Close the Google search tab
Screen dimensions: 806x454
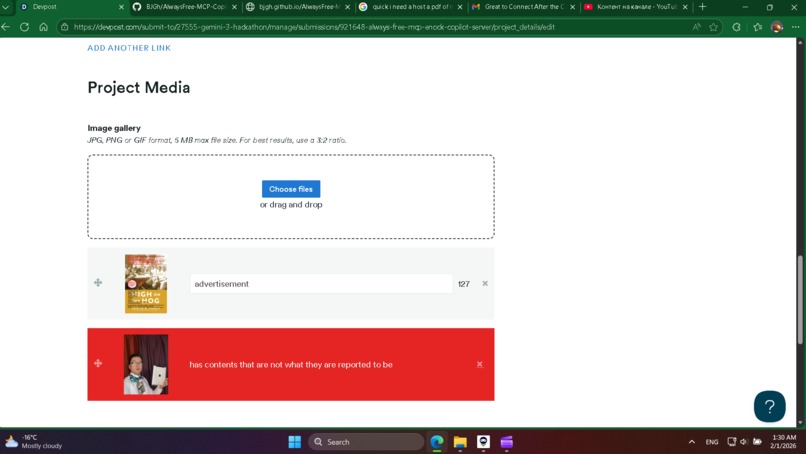460,7
